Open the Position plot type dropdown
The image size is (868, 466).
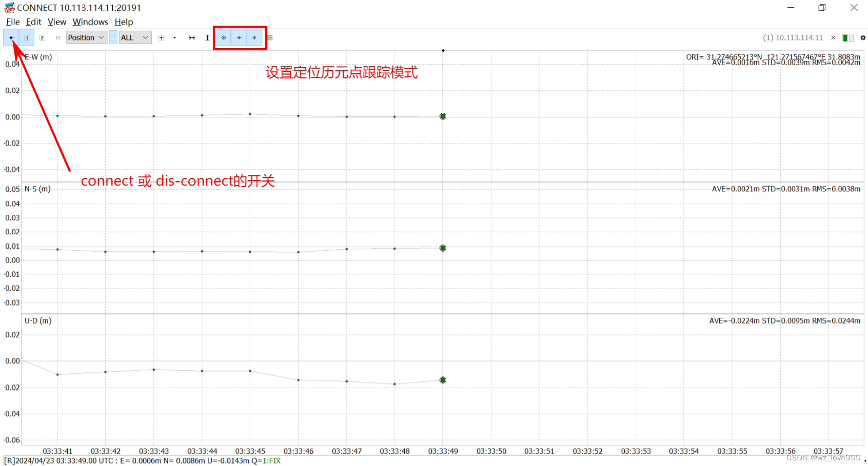coord(86,37)
